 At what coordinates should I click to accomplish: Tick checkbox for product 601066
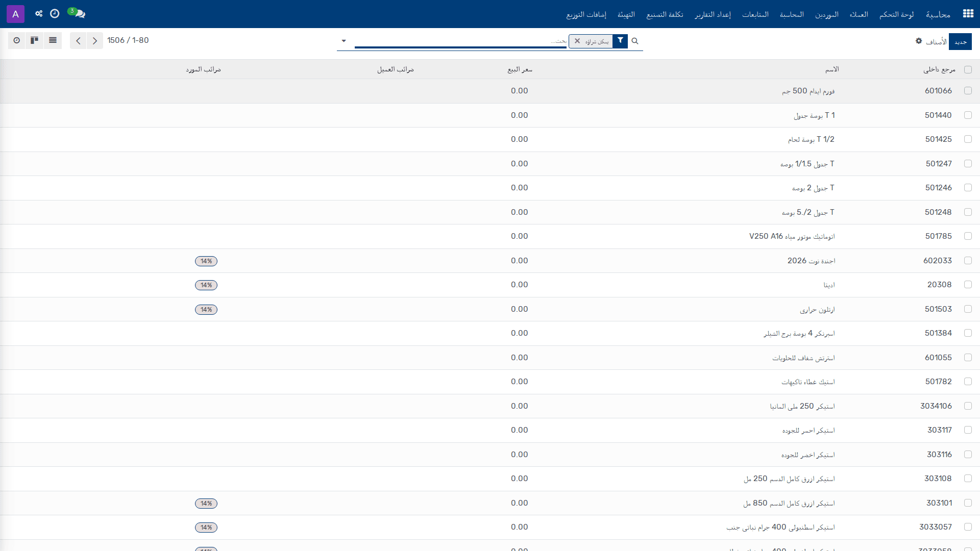click(968, 91)
